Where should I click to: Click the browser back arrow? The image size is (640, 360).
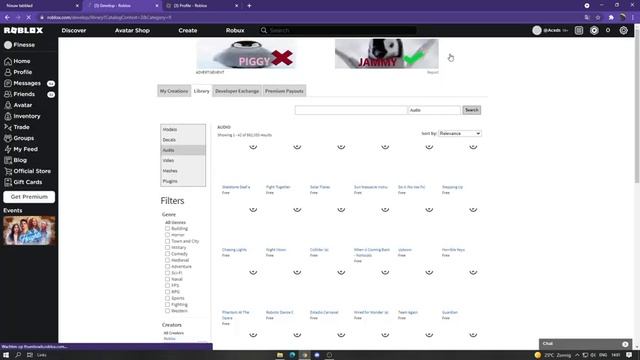7,18
